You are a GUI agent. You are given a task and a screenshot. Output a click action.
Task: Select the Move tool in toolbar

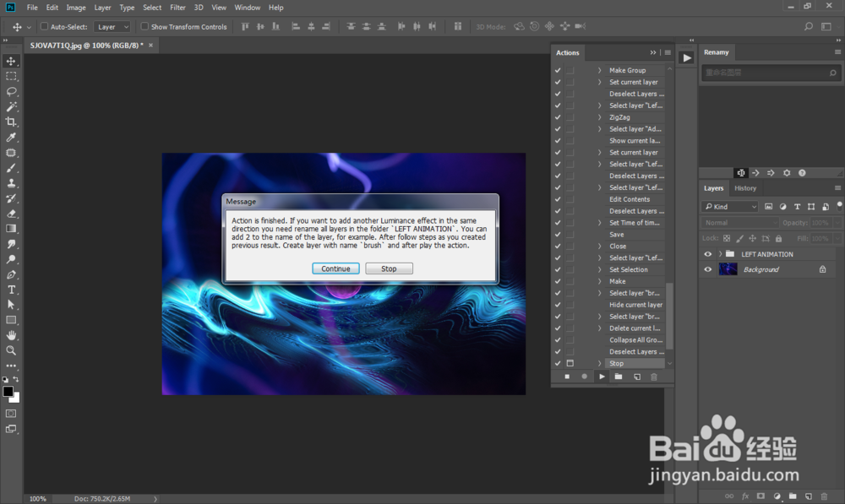click(x=11, y=61)
